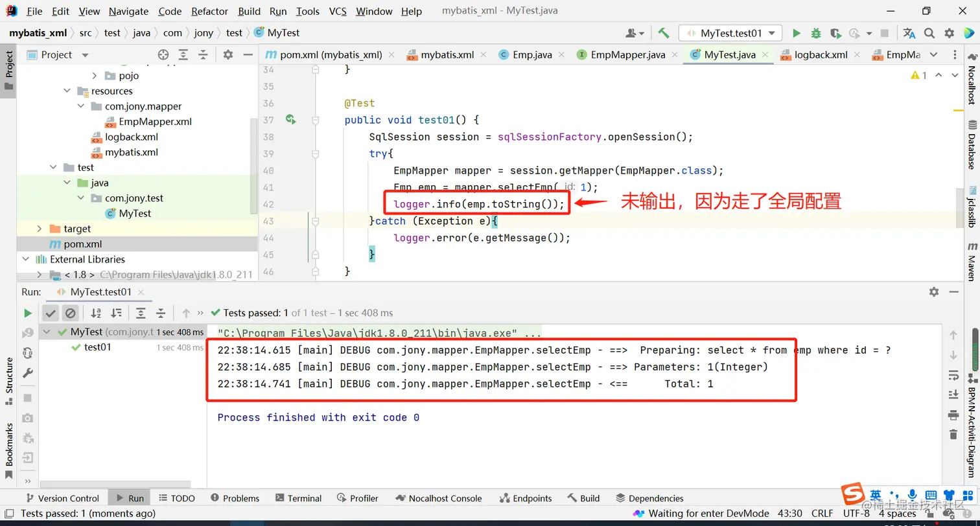Open Project panel options gear
Viewport: 980px width, 526px height.
coord(227,55)
